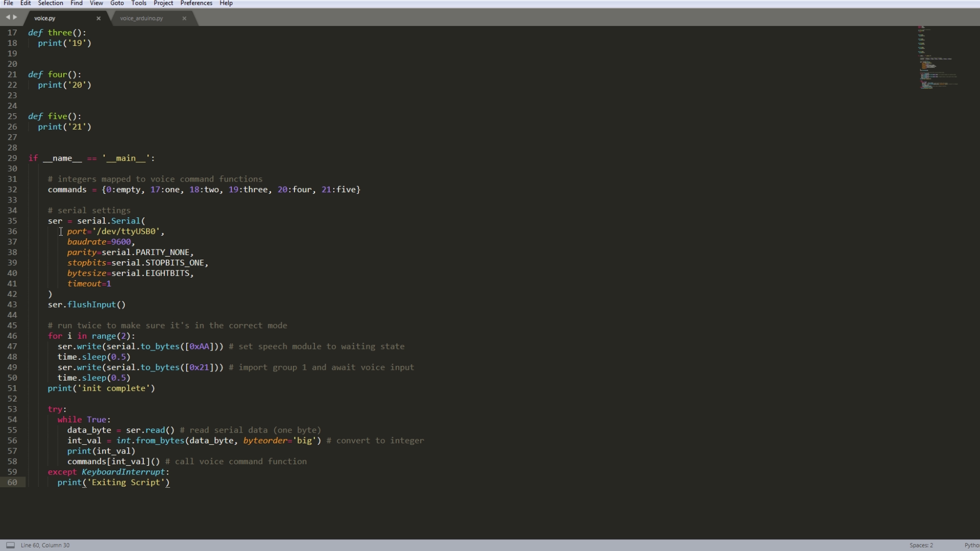The image size is (980, 551).
Task: Click the Tools menu
Action: [138, 3]
